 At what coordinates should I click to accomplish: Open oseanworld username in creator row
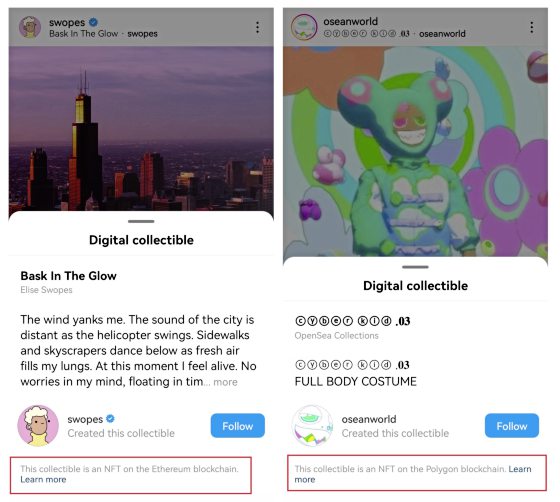coord(369,419)
